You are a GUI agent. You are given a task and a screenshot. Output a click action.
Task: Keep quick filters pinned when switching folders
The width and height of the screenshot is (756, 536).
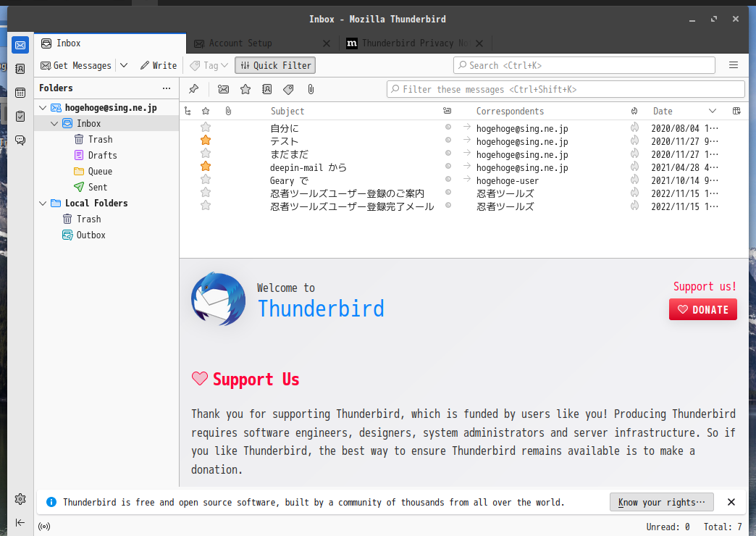[x=194, y=89]
